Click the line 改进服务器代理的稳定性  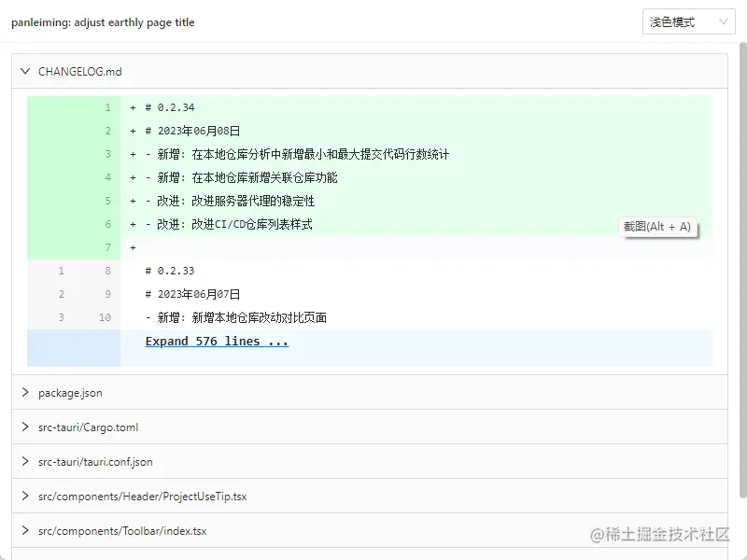pos(370,201)
